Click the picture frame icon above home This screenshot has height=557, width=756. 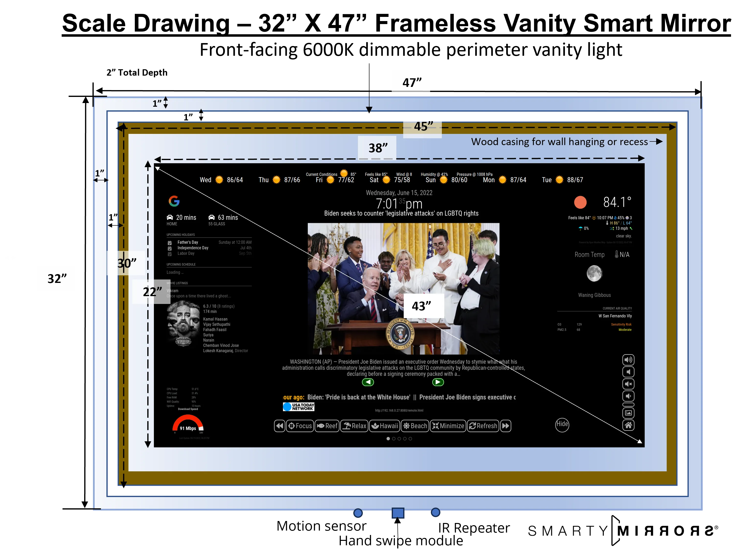point(628,413)
